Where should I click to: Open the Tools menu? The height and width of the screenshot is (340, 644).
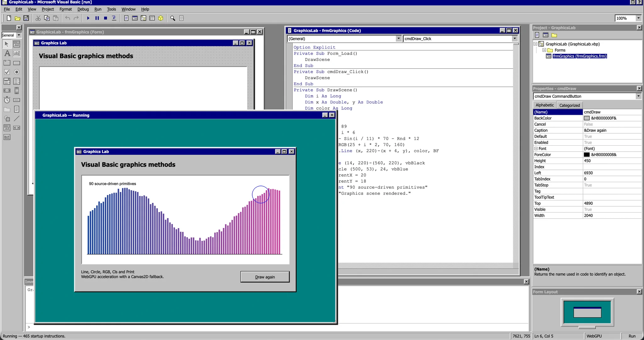[111, 9]
